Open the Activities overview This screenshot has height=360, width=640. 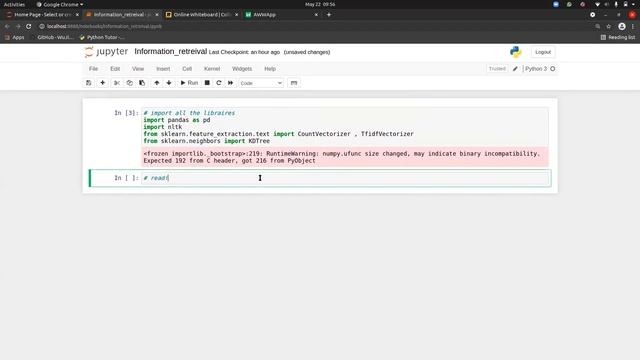pos(14,4)
